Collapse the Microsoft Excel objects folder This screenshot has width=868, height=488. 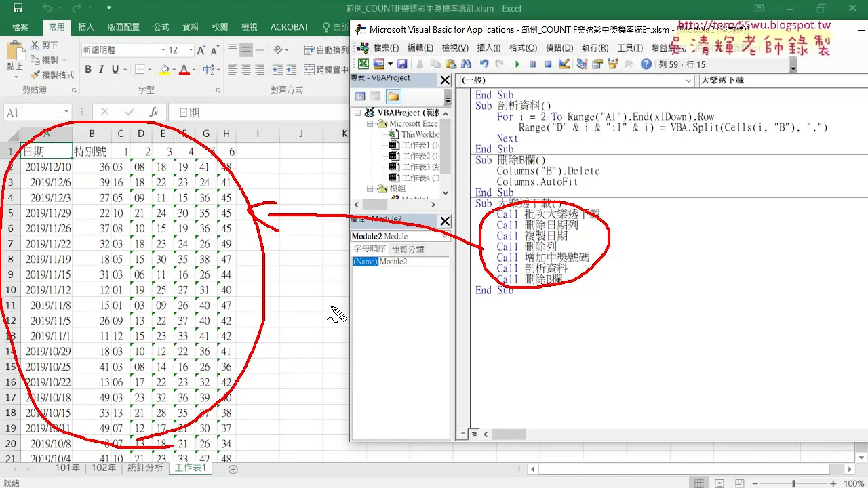pyautogui.click(x=370, y=124)
